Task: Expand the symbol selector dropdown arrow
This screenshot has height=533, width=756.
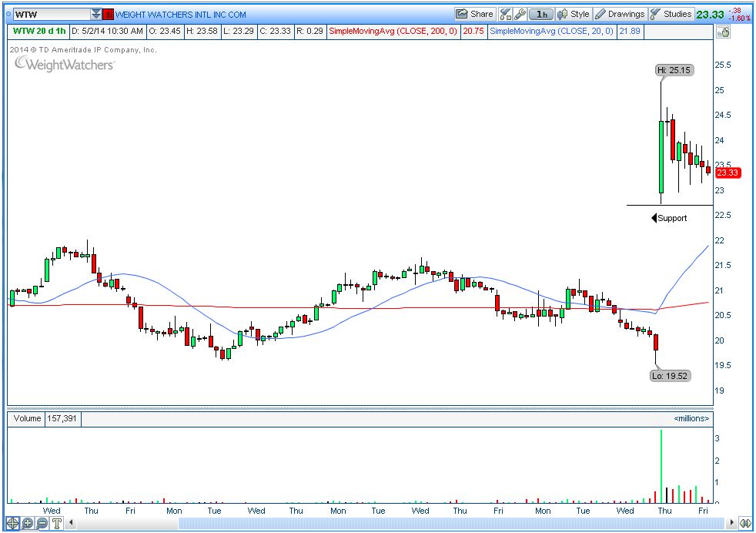Action: coord(96,15)
